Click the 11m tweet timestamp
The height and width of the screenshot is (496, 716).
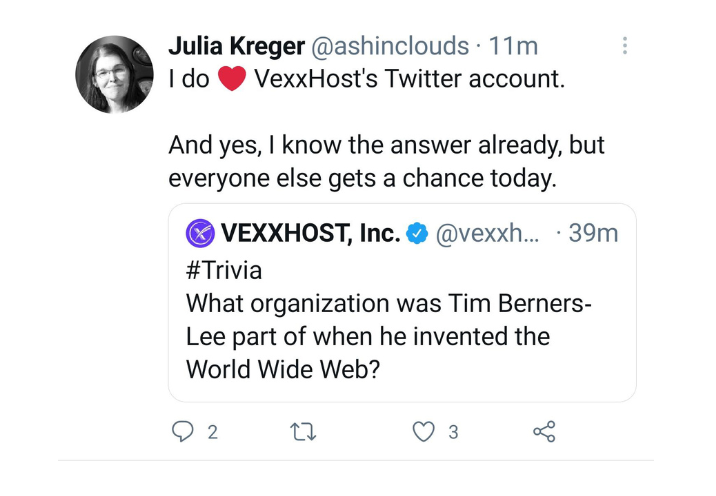click(517, 46)
